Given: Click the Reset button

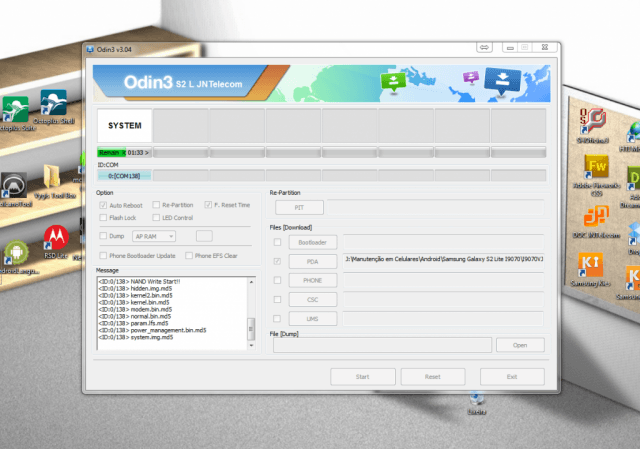Looking at the screenshot, I should [433, 377].
